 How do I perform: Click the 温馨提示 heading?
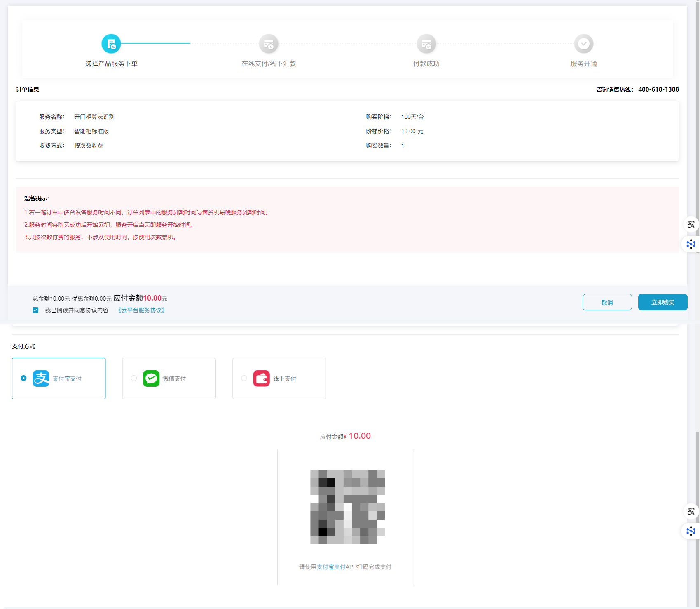(37, 198)
